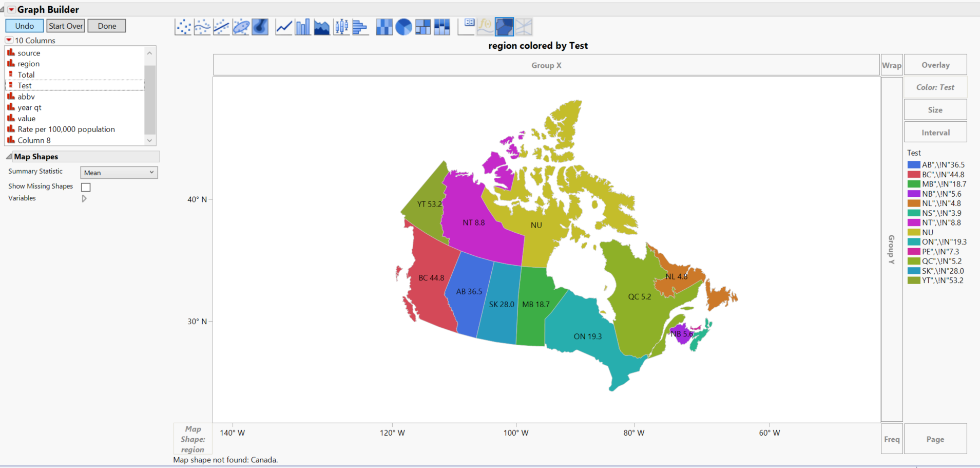Pick the Pie chart element icon
980x468 pixels.
point(404,26)
